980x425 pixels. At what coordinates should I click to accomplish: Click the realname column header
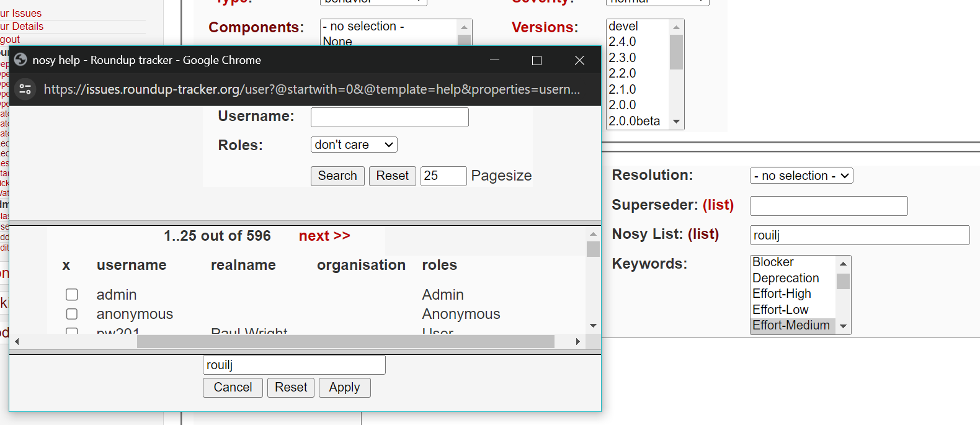pyautogui.click(x=243, y=265)
